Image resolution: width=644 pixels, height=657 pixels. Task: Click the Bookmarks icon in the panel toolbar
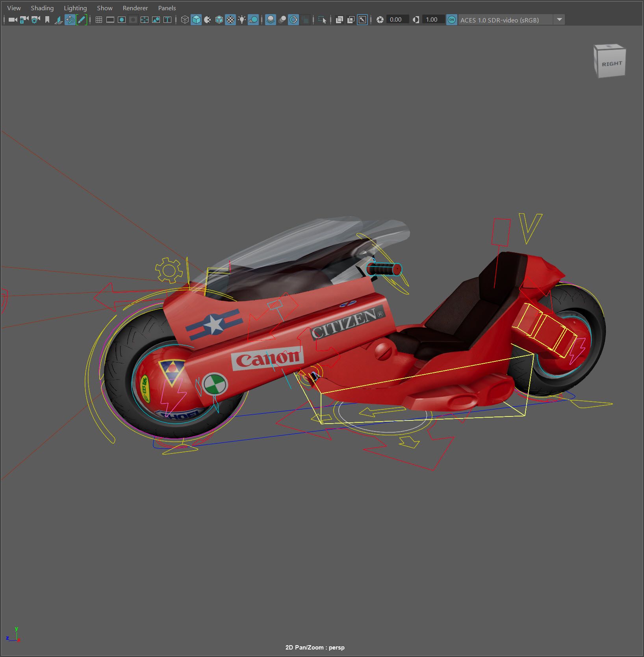click(x=47, y=20)
